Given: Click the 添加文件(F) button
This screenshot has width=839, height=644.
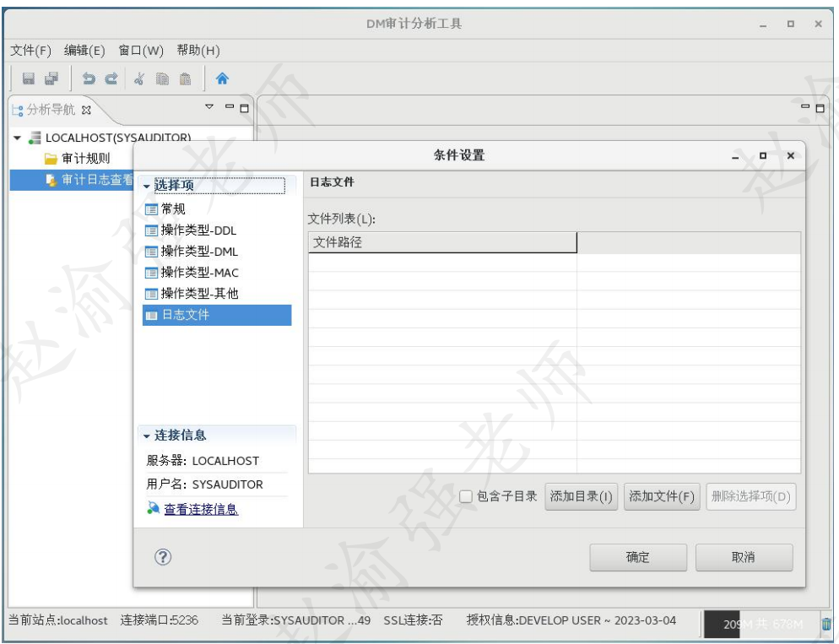Looking at the screenshot, I should point(662,496).
